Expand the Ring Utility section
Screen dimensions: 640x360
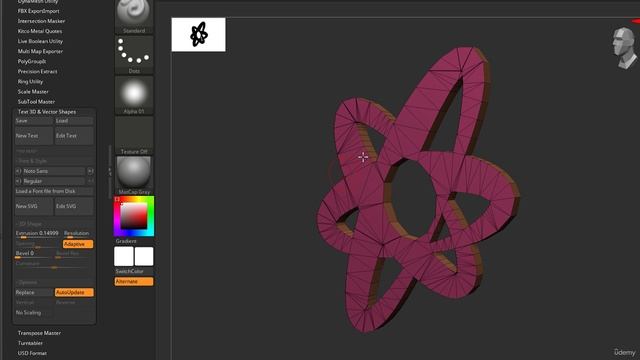[30, 82]
